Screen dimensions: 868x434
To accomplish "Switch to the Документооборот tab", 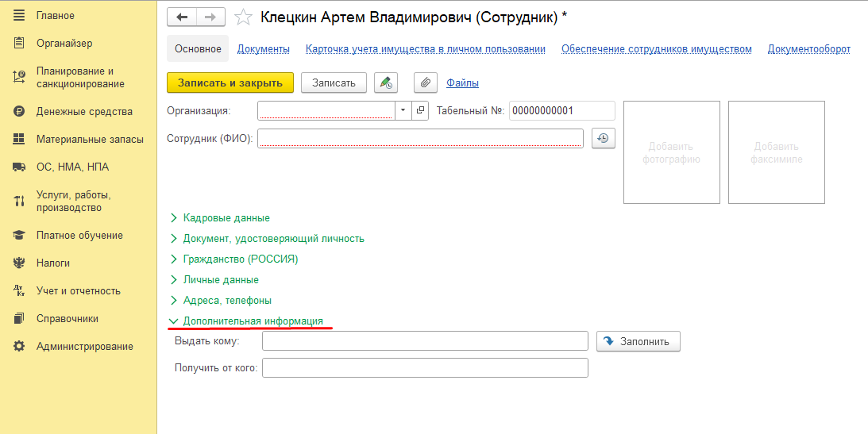I will (x=808, y=48).
